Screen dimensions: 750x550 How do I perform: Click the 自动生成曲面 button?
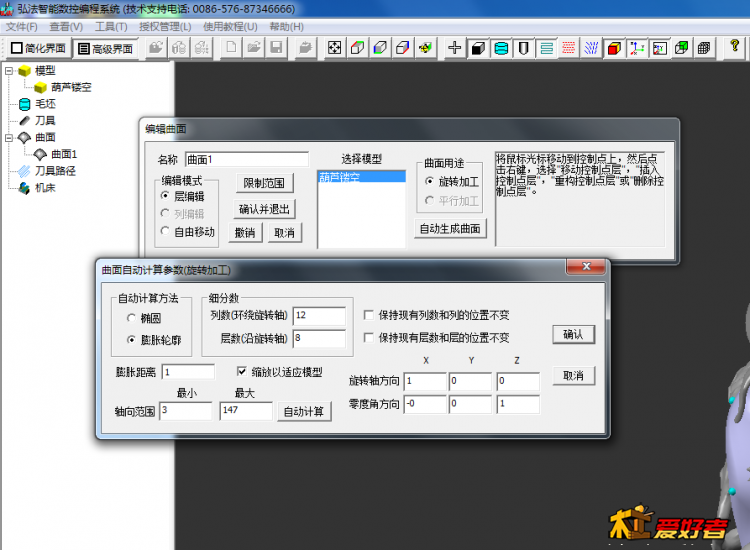450,229
